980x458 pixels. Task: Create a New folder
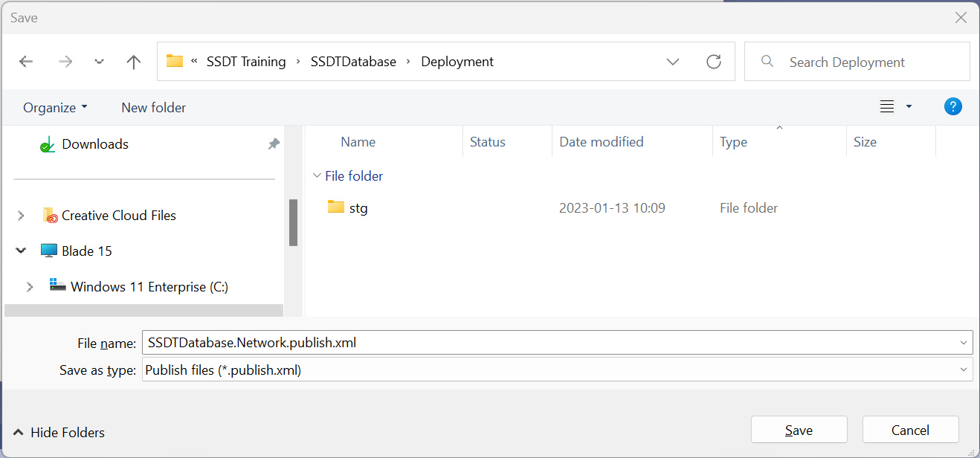point(153,108)
